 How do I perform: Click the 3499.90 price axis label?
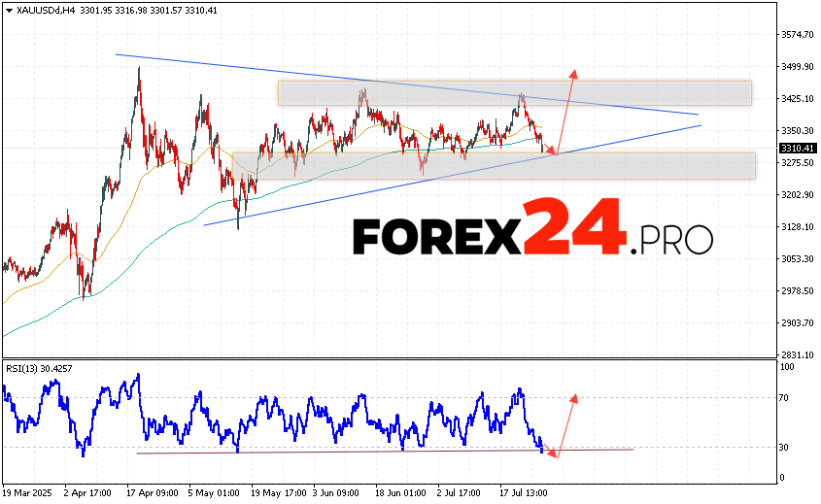798,66
